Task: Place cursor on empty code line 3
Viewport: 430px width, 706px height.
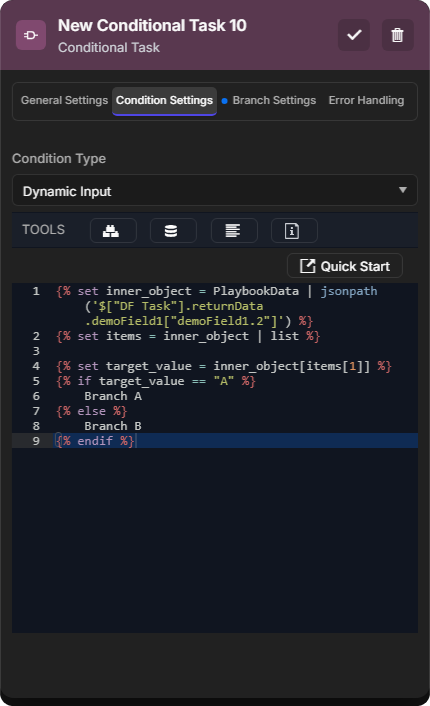Action: coord(234,351)
